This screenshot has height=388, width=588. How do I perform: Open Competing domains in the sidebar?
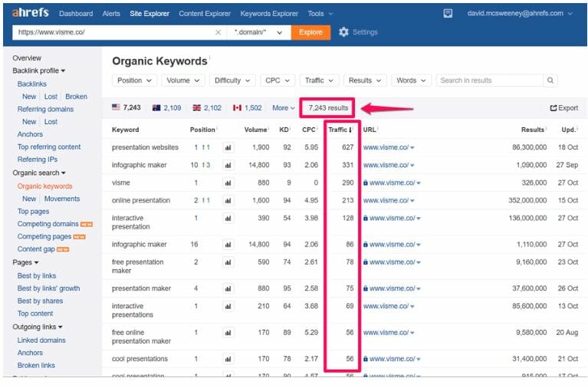point(48,224)
